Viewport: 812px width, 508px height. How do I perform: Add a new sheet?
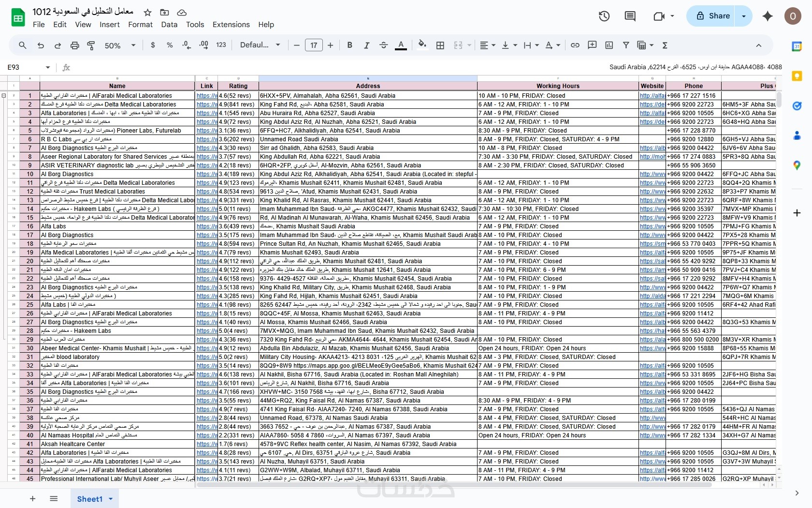click(x=32, y=499)
